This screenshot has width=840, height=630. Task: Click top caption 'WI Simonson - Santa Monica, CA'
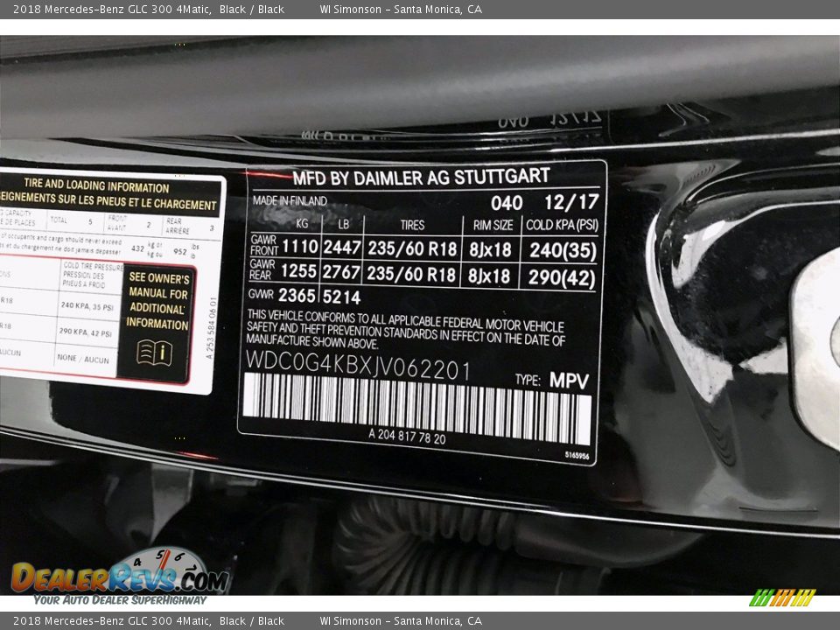point(401,9)
